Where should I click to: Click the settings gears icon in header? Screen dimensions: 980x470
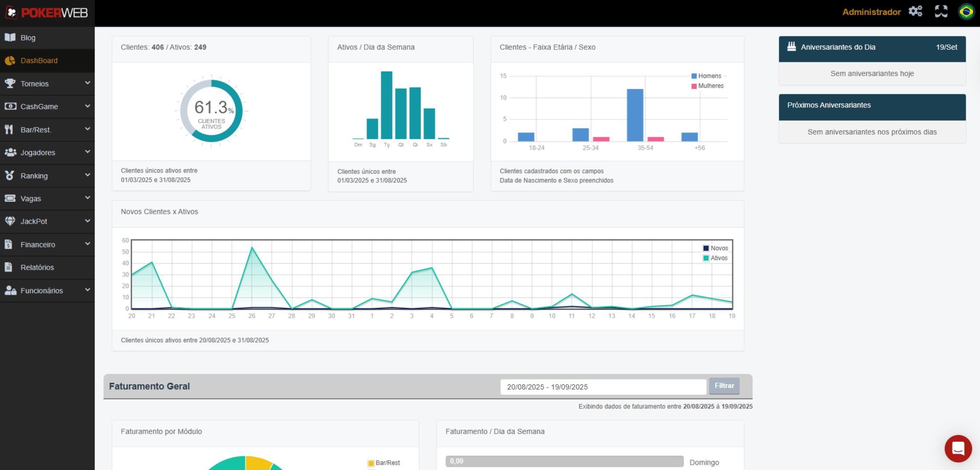tap(915, 12)
